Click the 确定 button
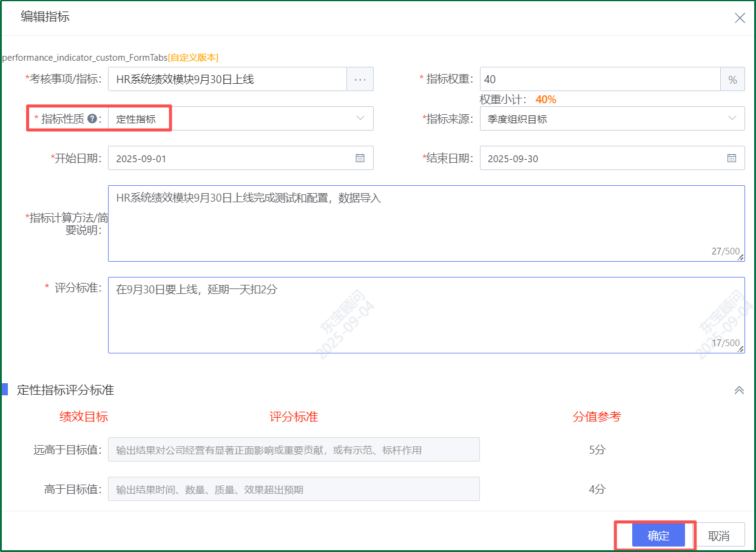Screen dimensions: 756x552 tap(658, 536)
